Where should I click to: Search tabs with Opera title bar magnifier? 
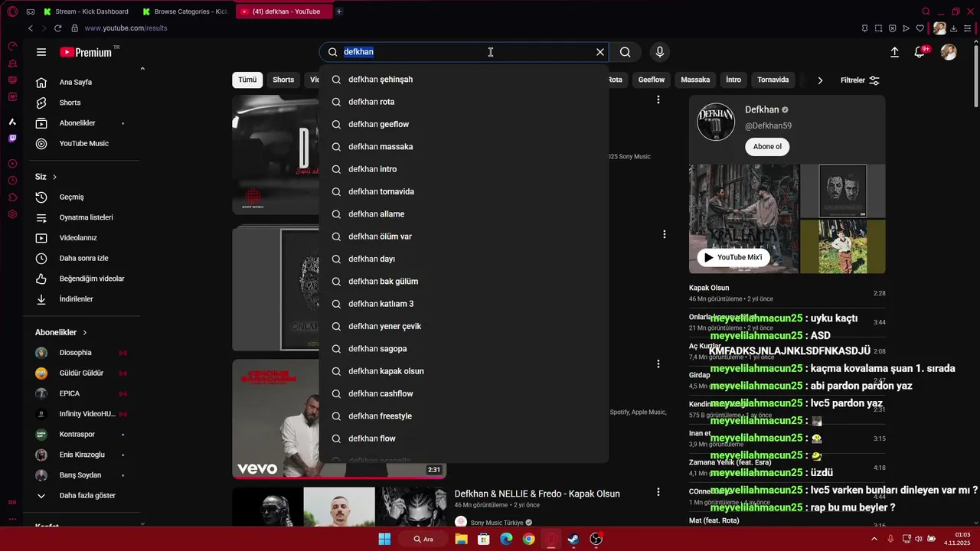click(926, 11)
